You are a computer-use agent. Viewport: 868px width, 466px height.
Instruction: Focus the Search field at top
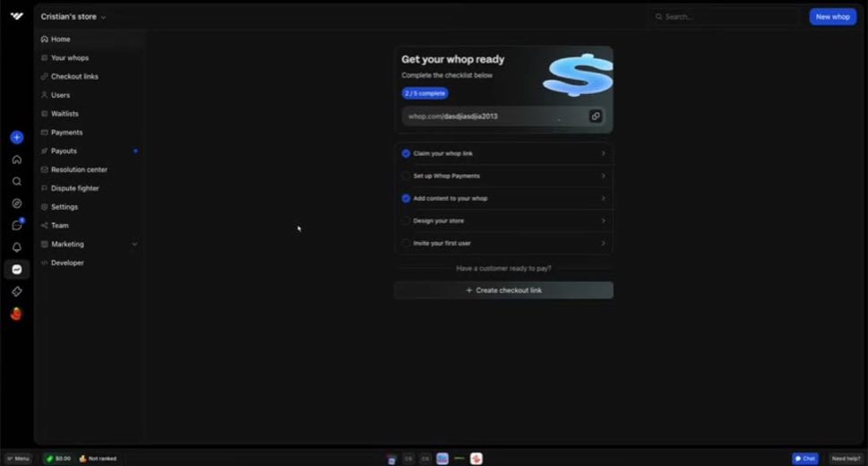coord(726,17)
